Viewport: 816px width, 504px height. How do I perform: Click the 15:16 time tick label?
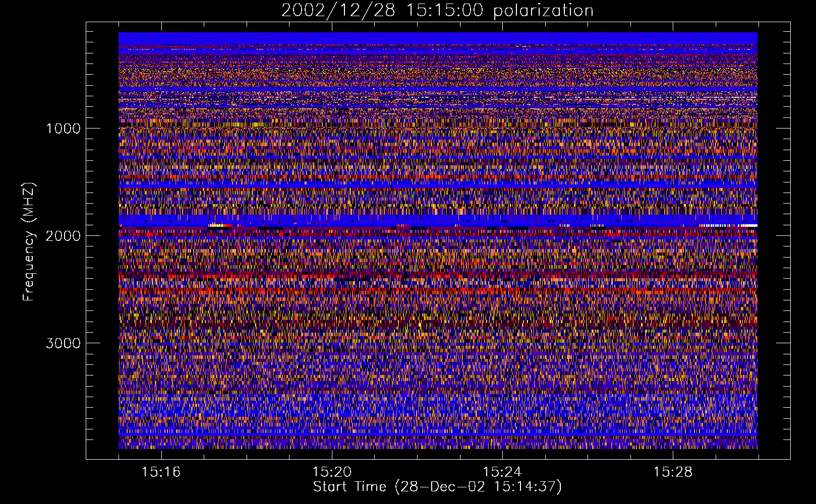point(161,472)
